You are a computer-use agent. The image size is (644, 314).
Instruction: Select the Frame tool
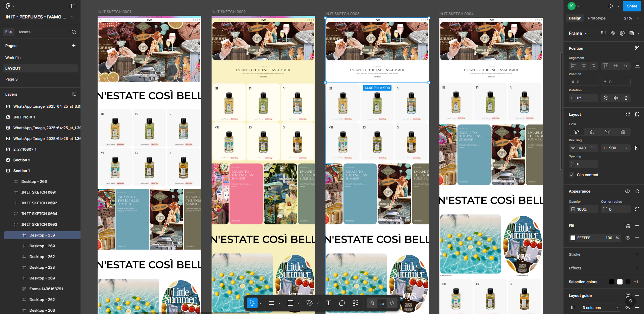tap(271, 303)
